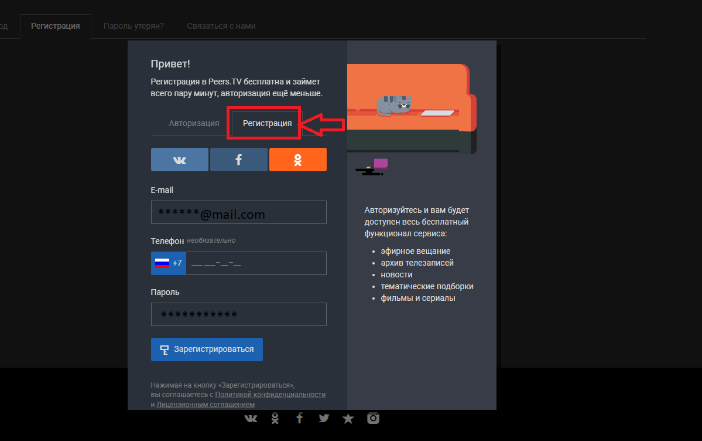Focus the Пароль password field
Screen dimensions: 702x441
pyautogui.click(x=239, y=314)
